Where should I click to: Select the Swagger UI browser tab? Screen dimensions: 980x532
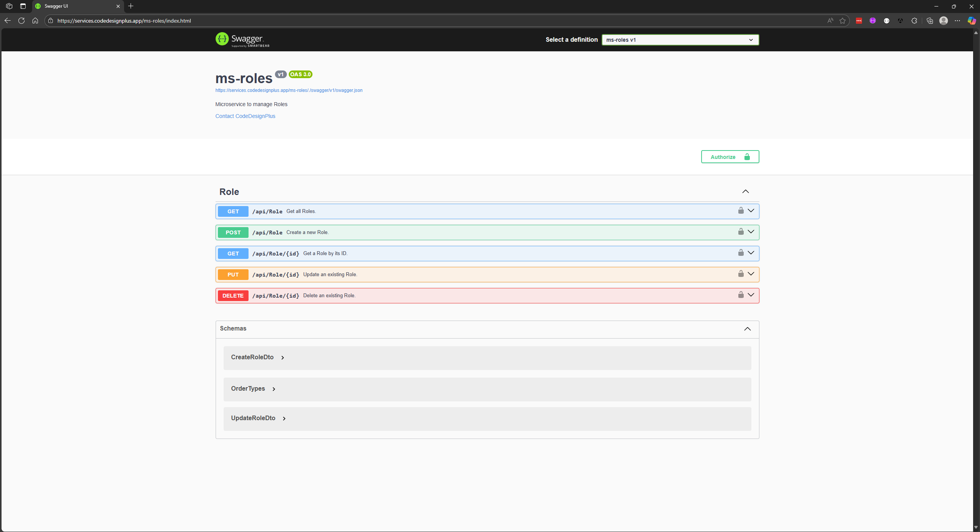[78, 6]
